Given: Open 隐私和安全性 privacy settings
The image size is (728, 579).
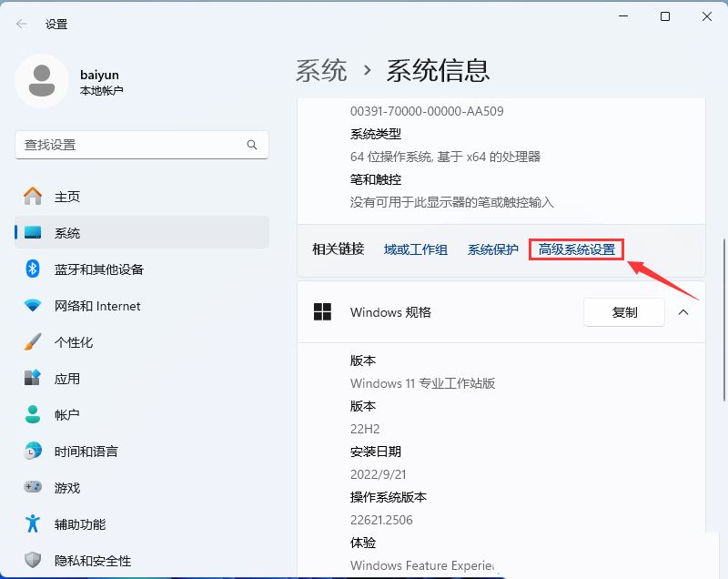Looking at the screenshot, I should (91, 561).
